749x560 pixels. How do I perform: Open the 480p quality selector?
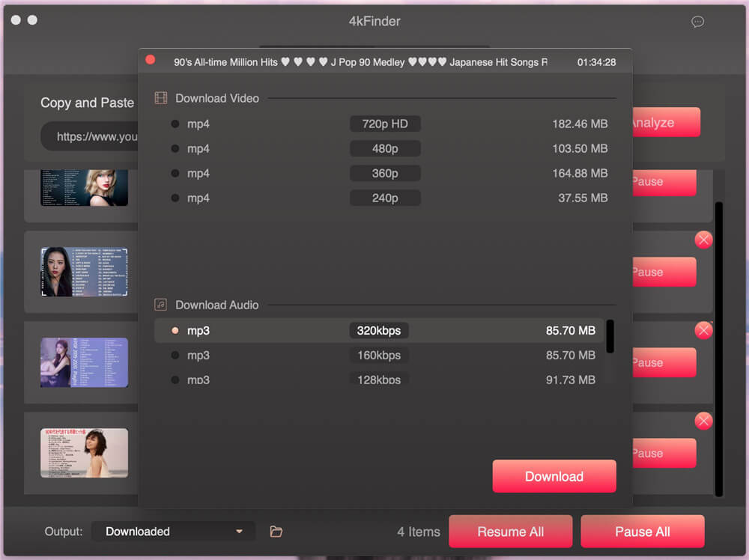click(x=385, y=148)
